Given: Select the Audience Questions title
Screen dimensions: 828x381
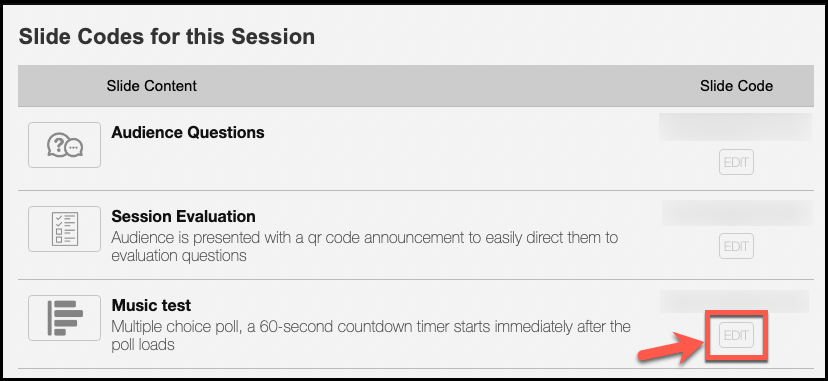Looking at the screenshot, I should click(x=188, y=132).
